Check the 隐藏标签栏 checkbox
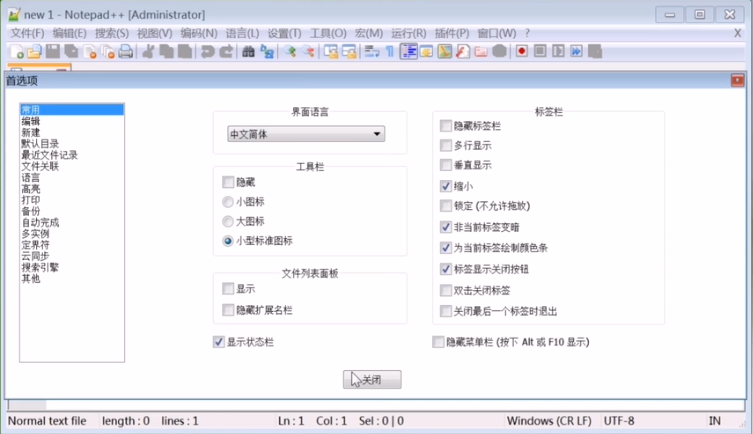This screenshot has width=753, height=434. [x=446, y=126]
